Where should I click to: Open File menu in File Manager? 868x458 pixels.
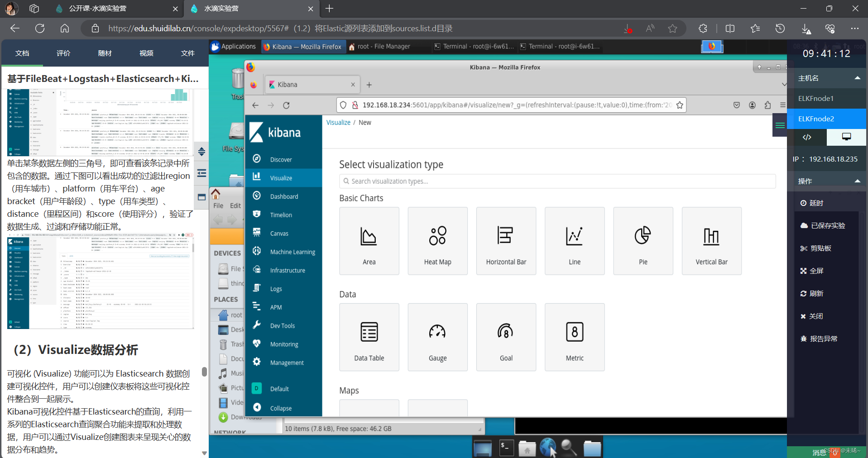click(x=218, y=205)
